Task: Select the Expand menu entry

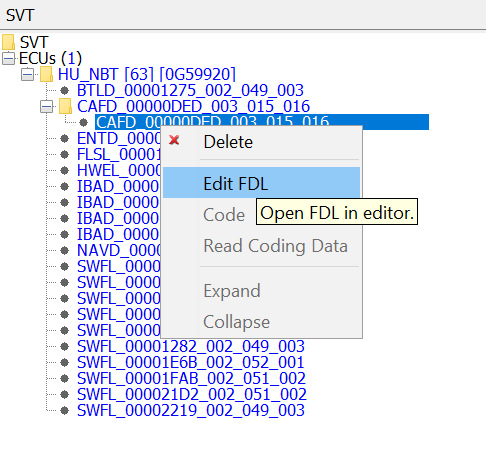Action: pos(232,291)
